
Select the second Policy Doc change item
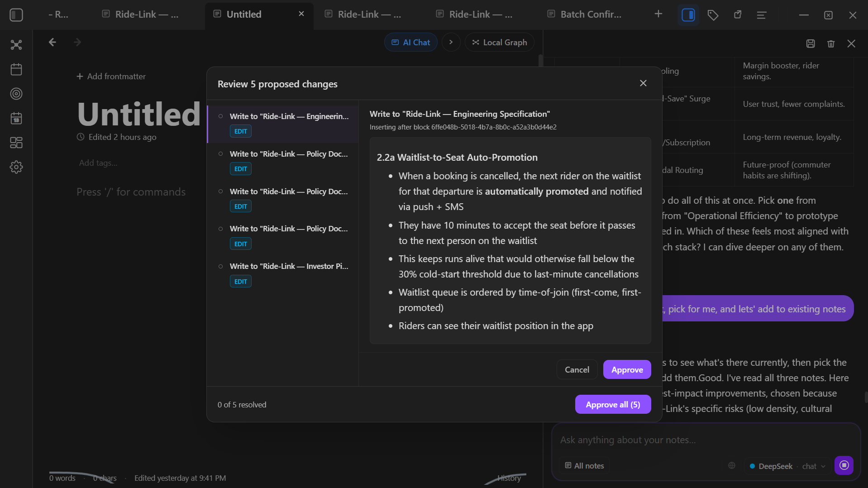[283, 199]
